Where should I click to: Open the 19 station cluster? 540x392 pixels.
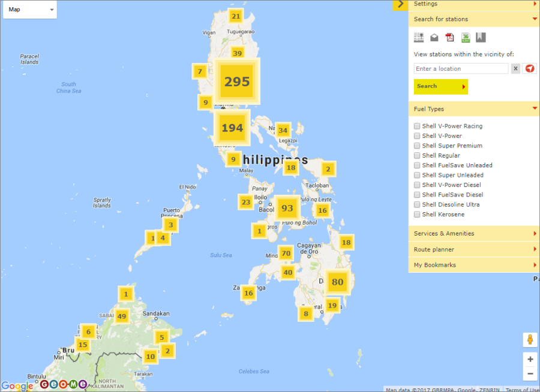pos(332,305)
